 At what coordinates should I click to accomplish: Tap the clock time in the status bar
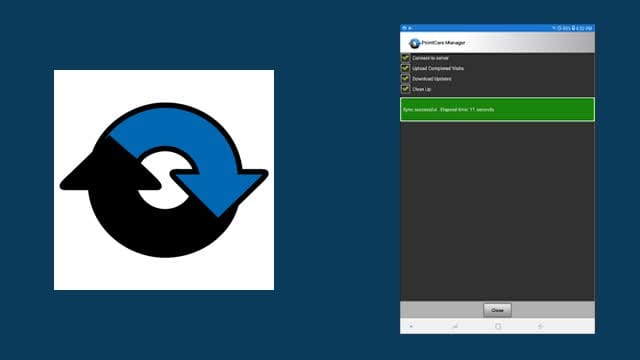[x=584, y=28]
